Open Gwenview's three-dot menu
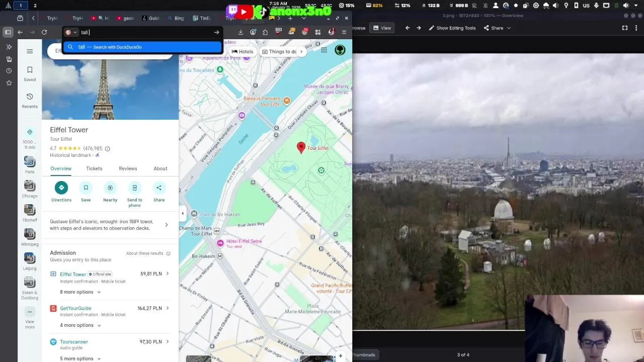 click(x=637, y=28)
